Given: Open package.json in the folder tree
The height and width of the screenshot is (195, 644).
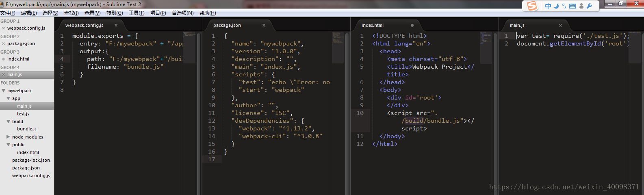Looking at the screenshot, I should click(27, 168).
